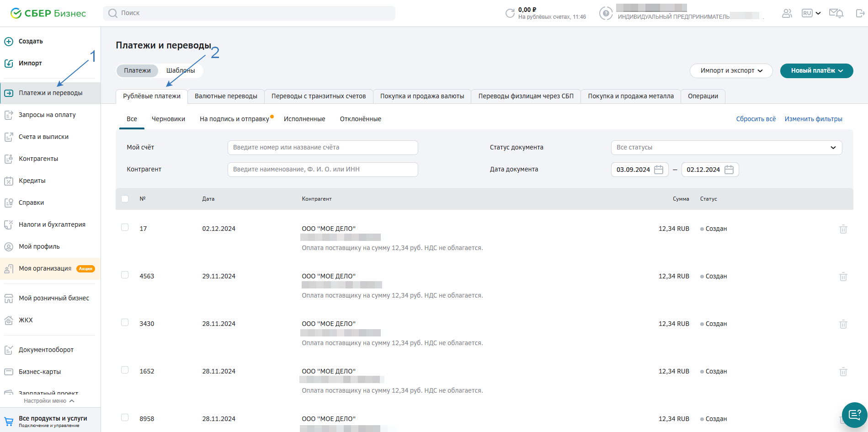This screenshot has height=432, width=868.
Task: Click the shopping cart products icon
Action: pyautogui.click(x=9, y=421)
